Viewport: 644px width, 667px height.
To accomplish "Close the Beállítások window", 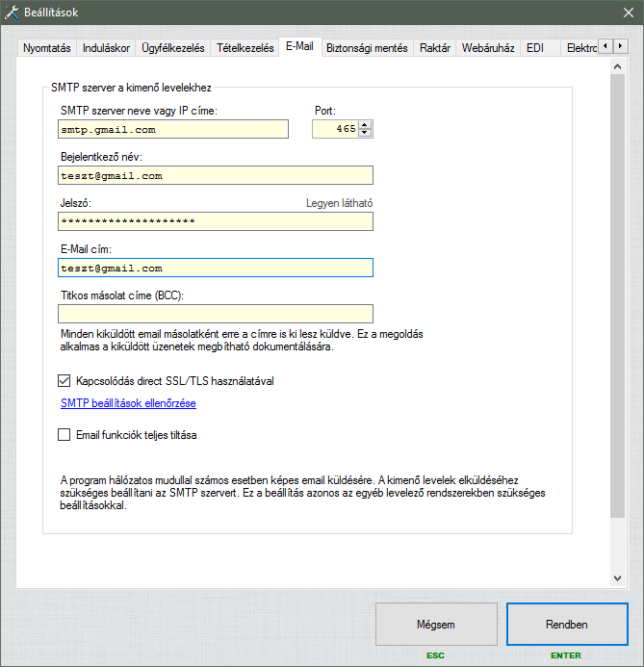I will pyautogui.click(x=629, y=13).
